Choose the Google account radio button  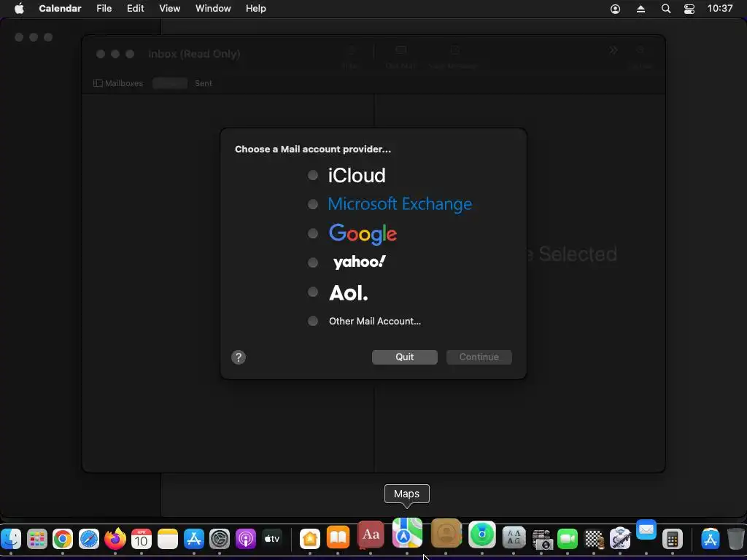312,233
